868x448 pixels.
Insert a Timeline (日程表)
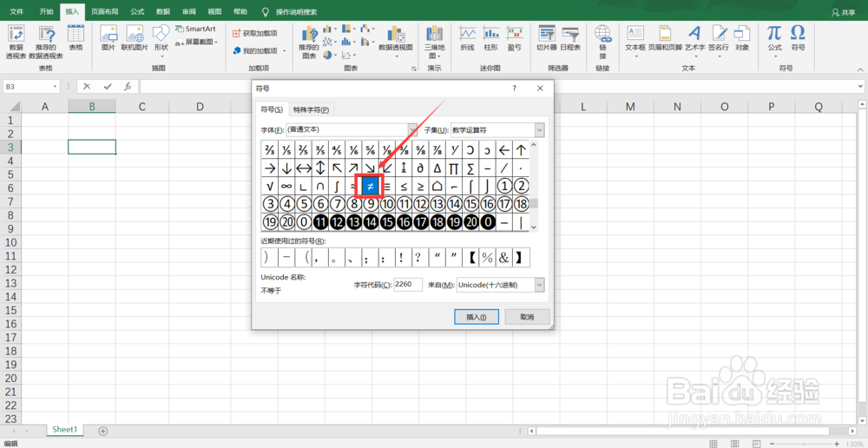(x=570, y=39)
